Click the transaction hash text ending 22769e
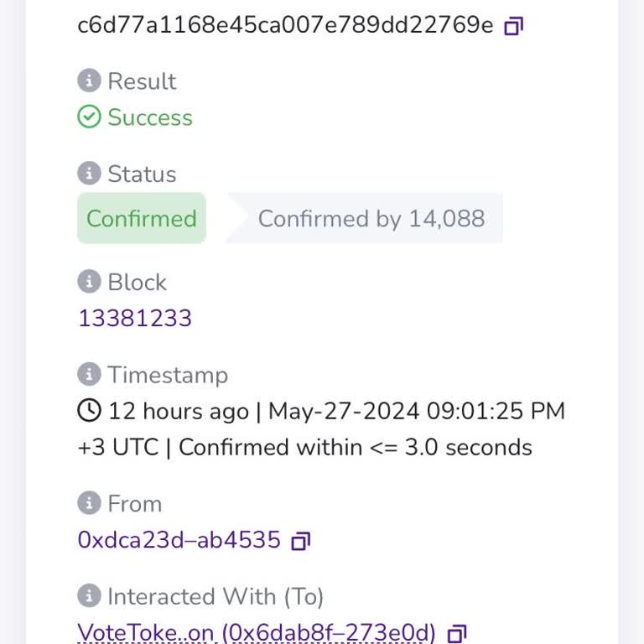644x644 pixels. click(285, 25)
